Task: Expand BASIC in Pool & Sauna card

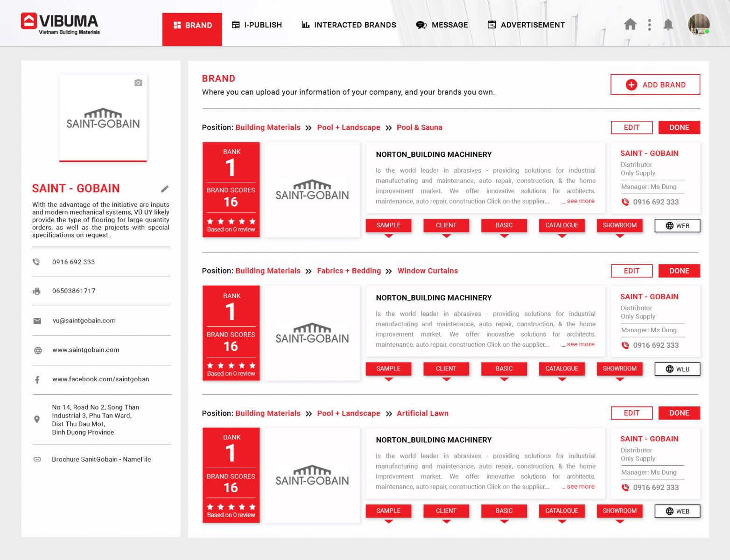Action: (504, 226)
